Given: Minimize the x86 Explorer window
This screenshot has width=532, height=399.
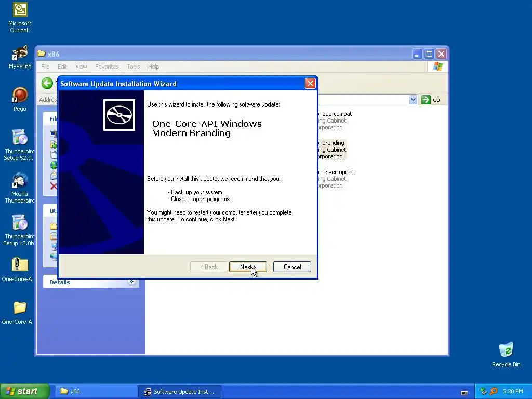Looking at the screenshot, I should pos(417,54).
